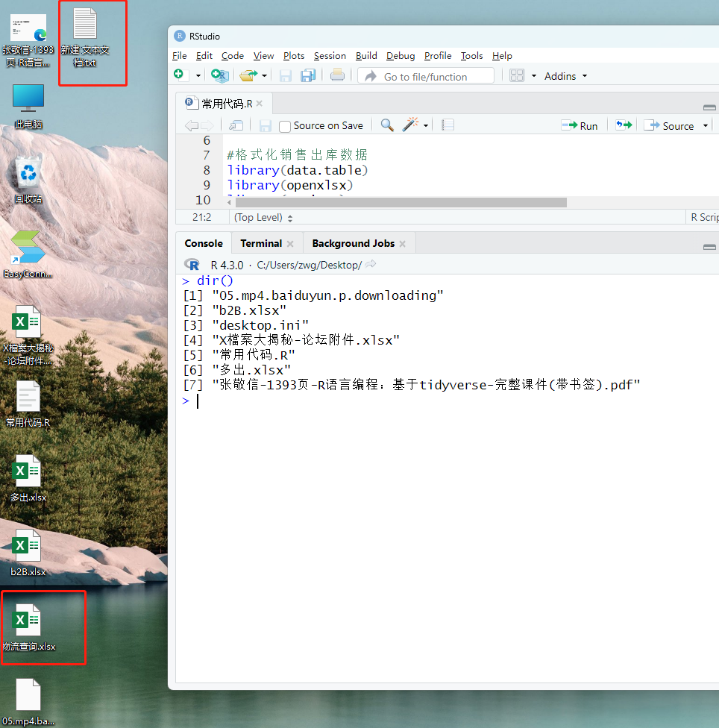This screenshot has height=728, width=719.
Task: Close the Terminal tab
Action: click(290, 244)
